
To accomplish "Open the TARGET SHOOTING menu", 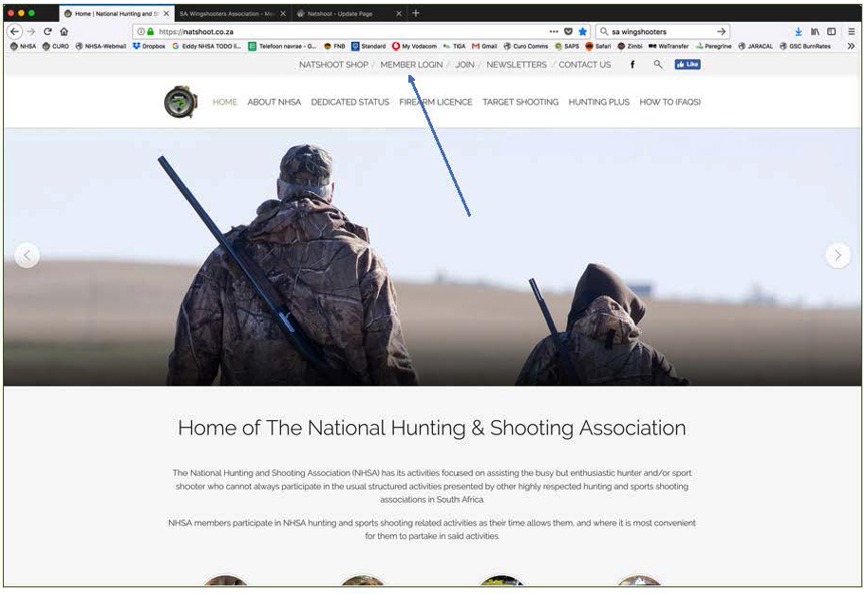I will (x=520, y=102).
